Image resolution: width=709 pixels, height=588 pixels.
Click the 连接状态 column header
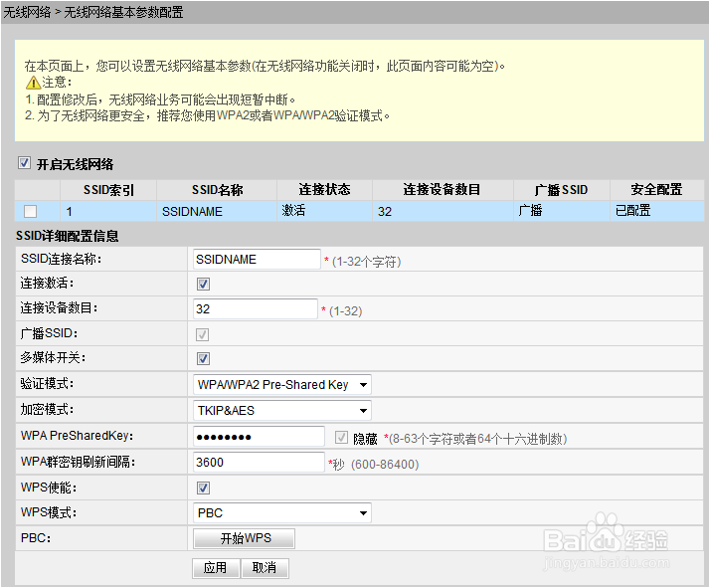click(324, 189)
